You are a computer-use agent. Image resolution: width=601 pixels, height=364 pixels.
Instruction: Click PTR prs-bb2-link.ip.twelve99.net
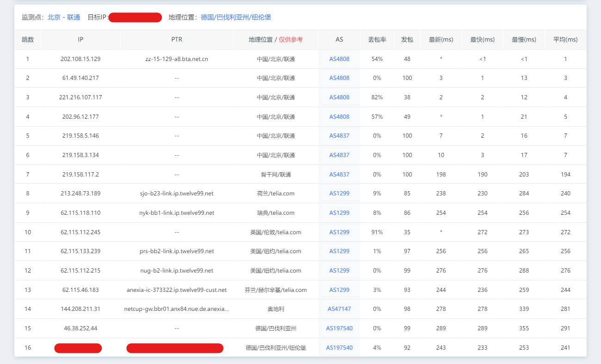point(177,251)
